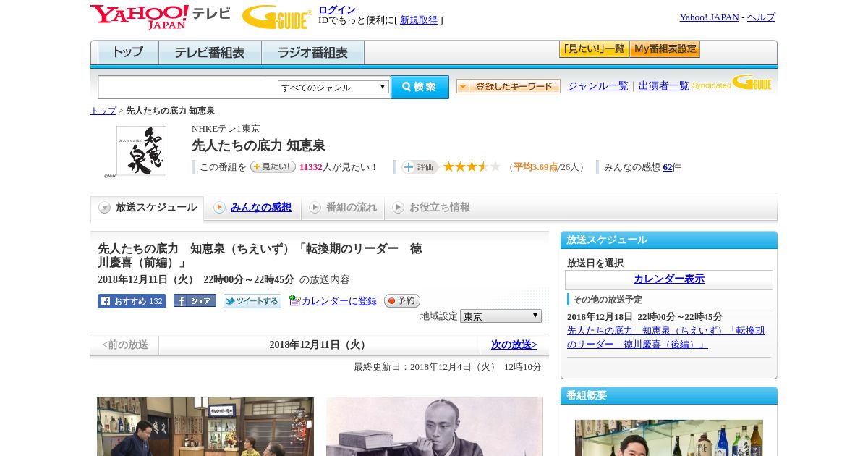Click Facebook シェア button

[195, 301]
